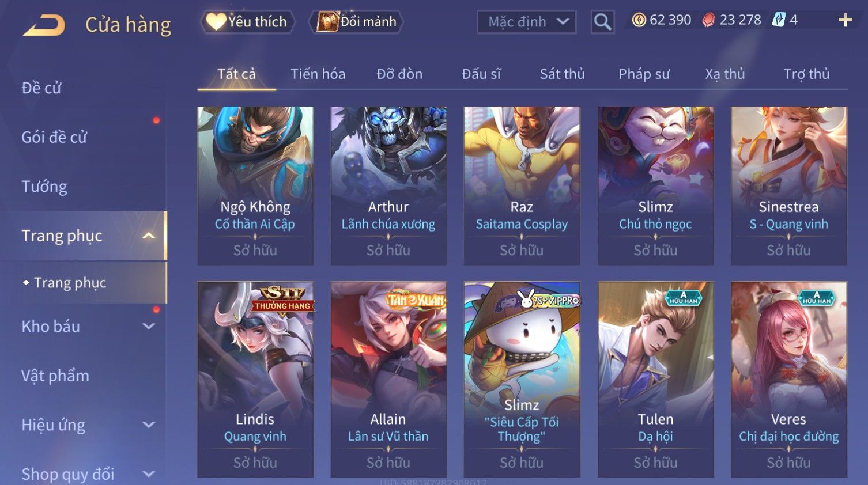Select the Tiến hóa tab
This screenshot has width=868, height=485.
coord(318,74)
